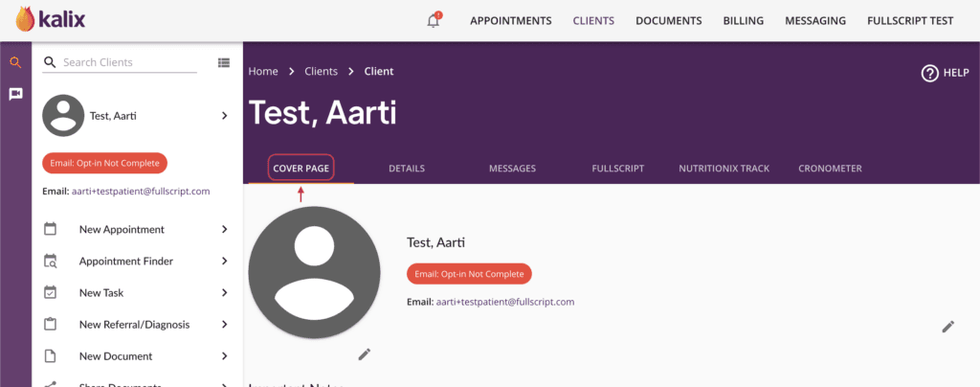Image resolution: width=980 pixels, height=387 pixels.
Task: Click the New Task checklist icon
Action: point(51,292)
